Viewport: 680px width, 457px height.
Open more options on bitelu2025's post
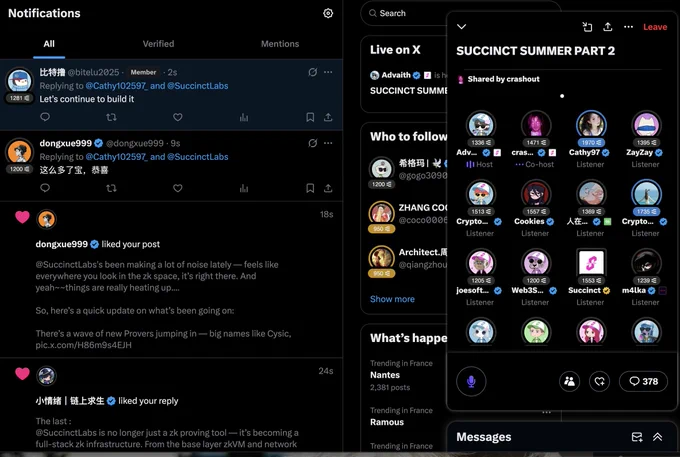tap(328, 72)
